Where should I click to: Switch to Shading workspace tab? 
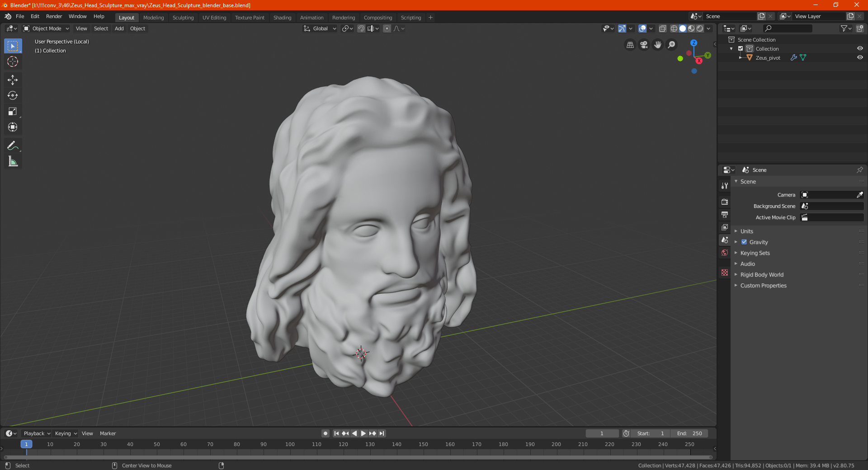(282, 18)
